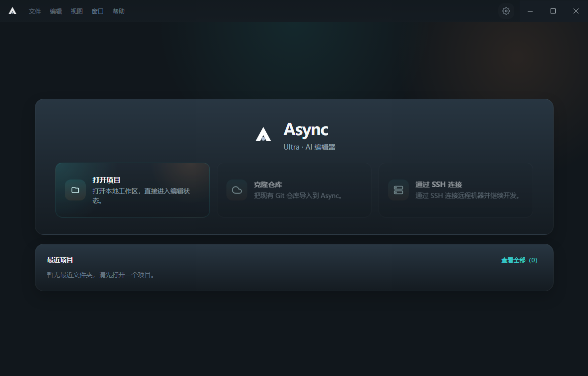Open the 文件 menu
The height and width of the screenshot is (376, 588).
[x=34, y=11]
